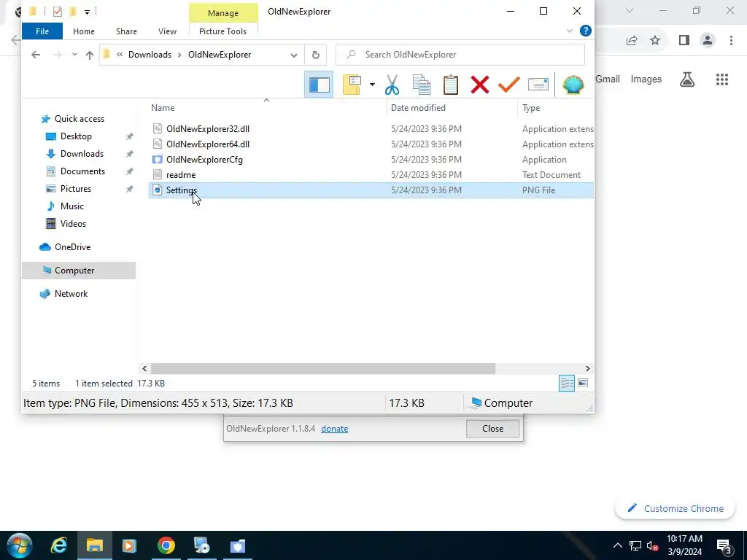Viewport: 747px width, 560px height.
Task: Click Customize Chrome button
Action: [675, 508]
